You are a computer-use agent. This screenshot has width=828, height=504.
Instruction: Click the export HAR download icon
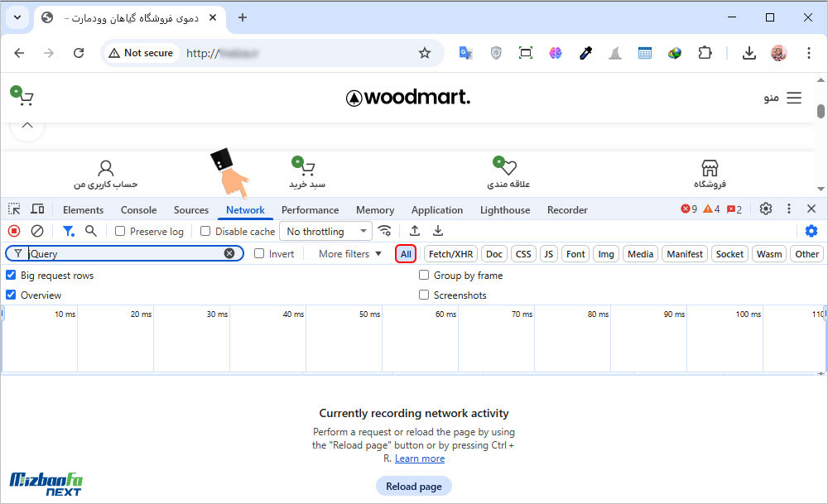(x=438, y=232)
